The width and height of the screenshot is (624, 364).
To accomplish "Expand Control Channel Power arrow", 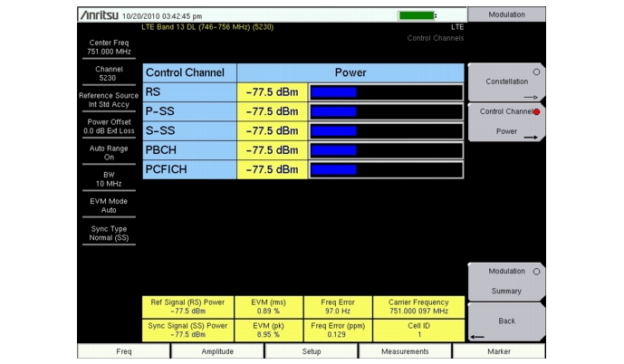I will coord(531,138).
